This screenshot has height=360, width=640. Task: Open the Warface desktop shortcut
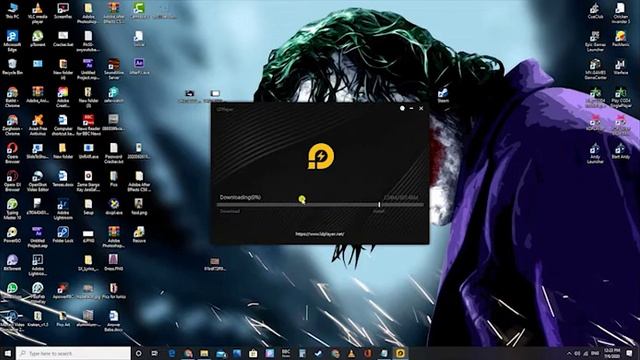[x=620, y=67]
